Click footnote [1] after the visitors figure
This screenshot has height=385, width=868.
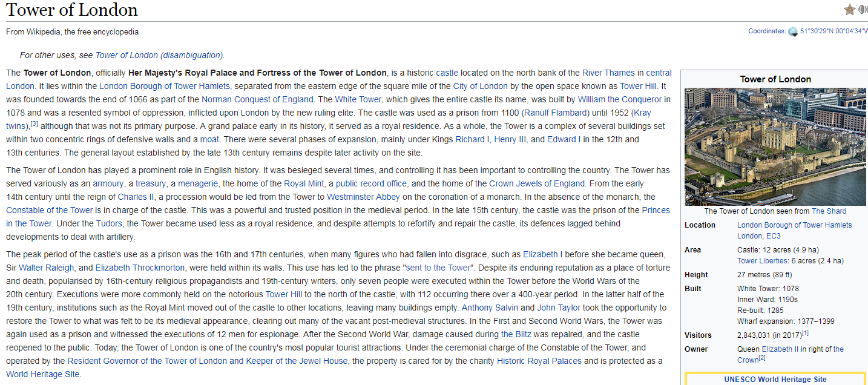coord(806,334)
